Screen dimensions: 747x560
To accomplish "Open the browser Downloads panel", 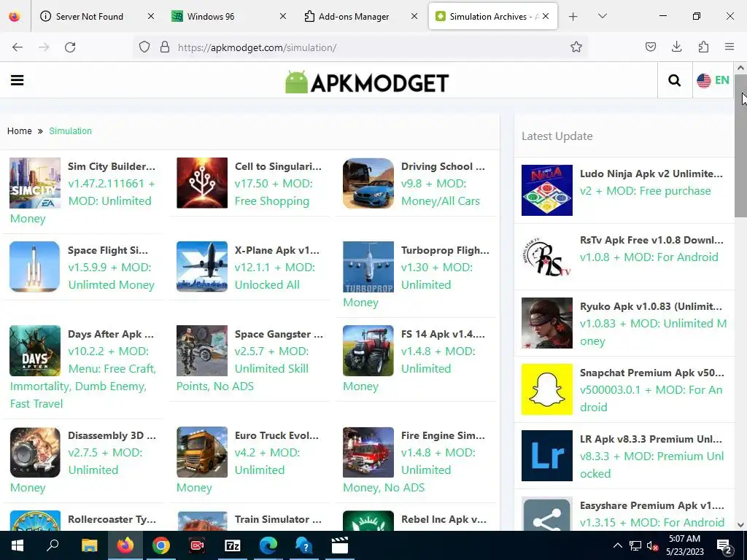I will [676, 47].
